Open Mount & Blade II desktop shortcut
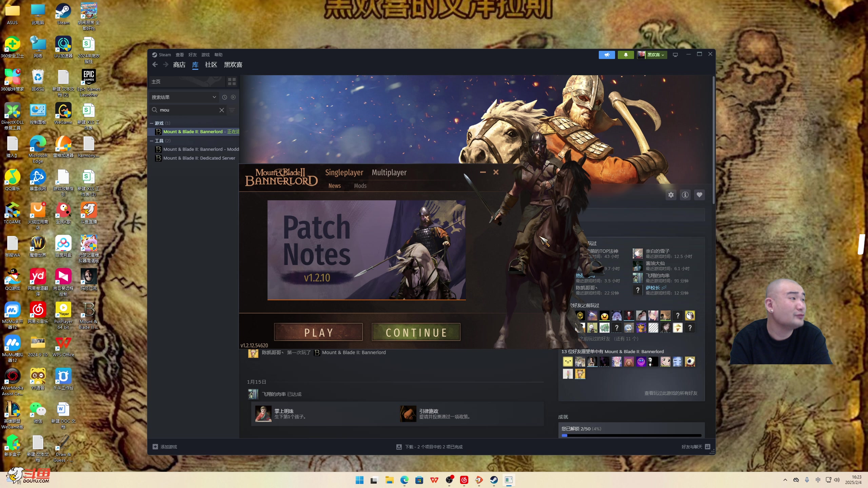This screenshot has width=868, height=488. pyautogui.click(x=88, y=316)
